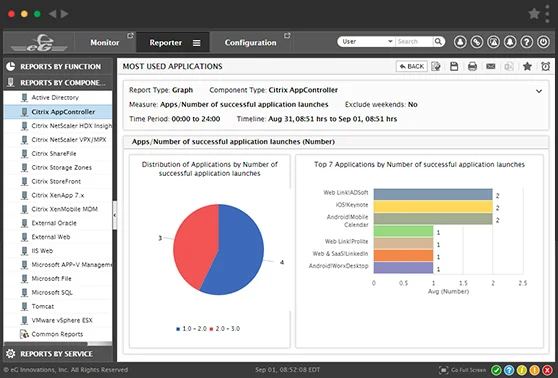This screenshot has height=378, width=558.
Task: Save the report using floppy disk icon
Action: pyautogui.click(x=454, y=66)
